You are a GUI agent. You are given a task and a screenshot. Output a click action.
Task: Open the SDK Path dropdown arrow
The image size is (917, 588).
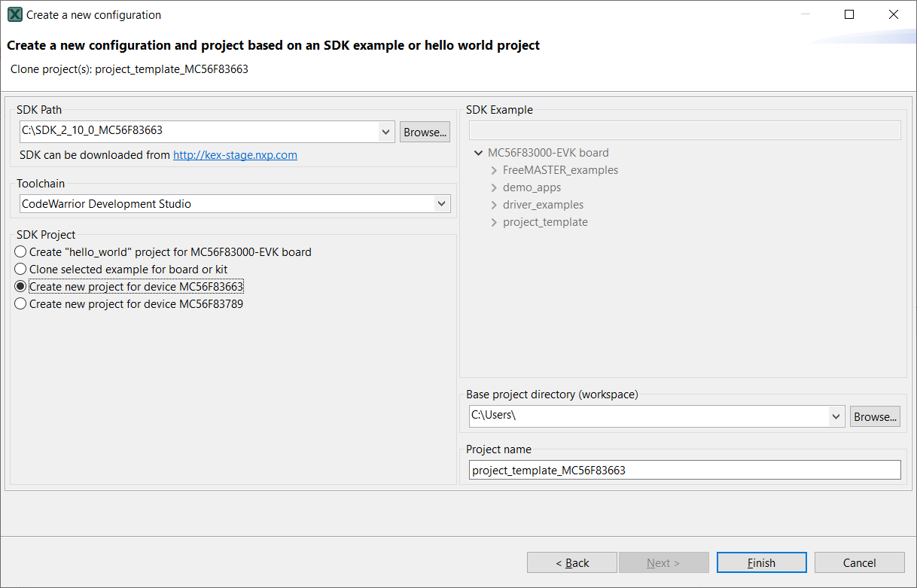386,132
